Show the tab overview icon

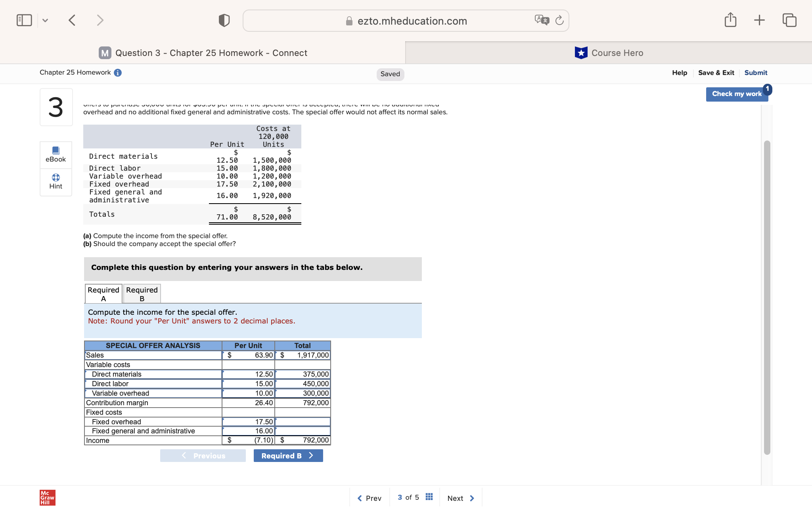tap(789, 20)
